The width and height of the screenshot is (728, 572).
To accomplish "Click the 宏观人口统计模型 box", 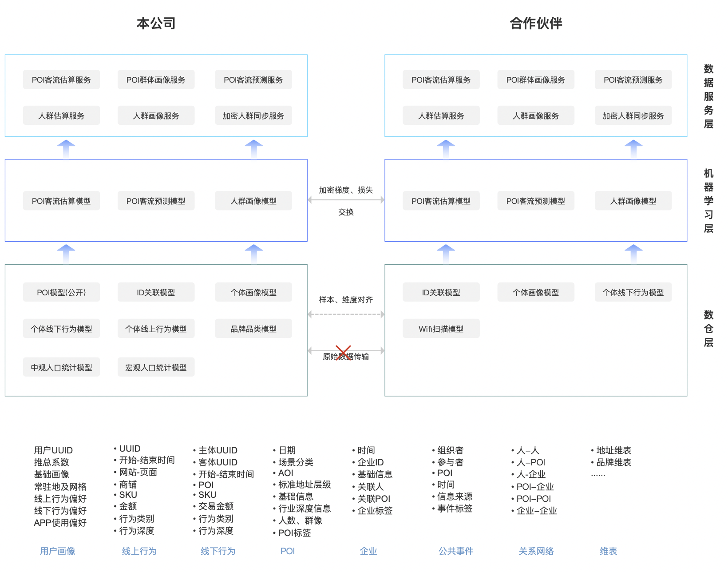I will (156, 367).
